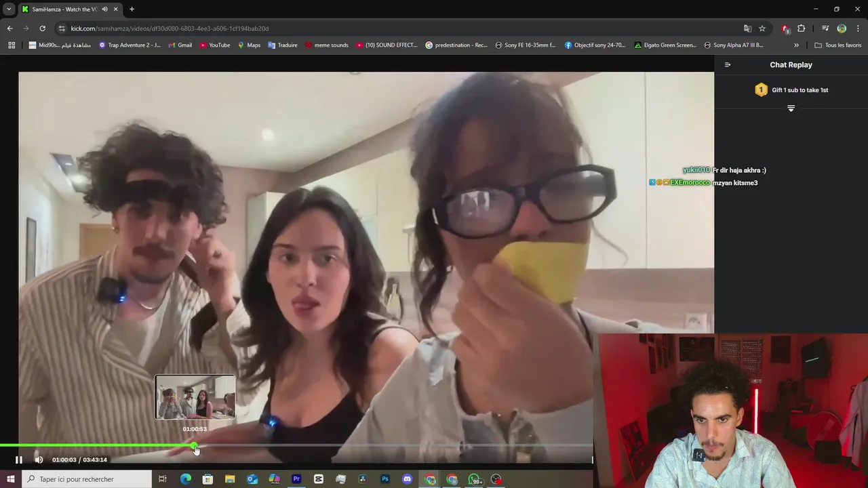The image size is (868, 488).
Task: Click username EXEmorocco in chat
Action: (x=690, y=183)
